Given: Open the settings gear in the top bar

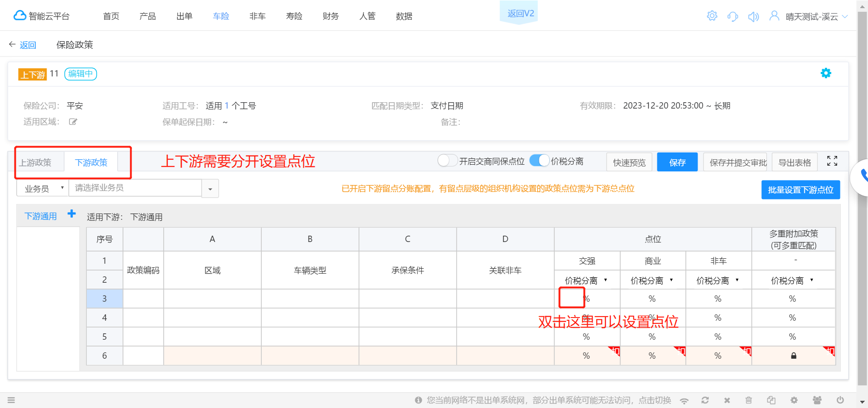Looking at the screenshot, I should (x=712, y=16).
